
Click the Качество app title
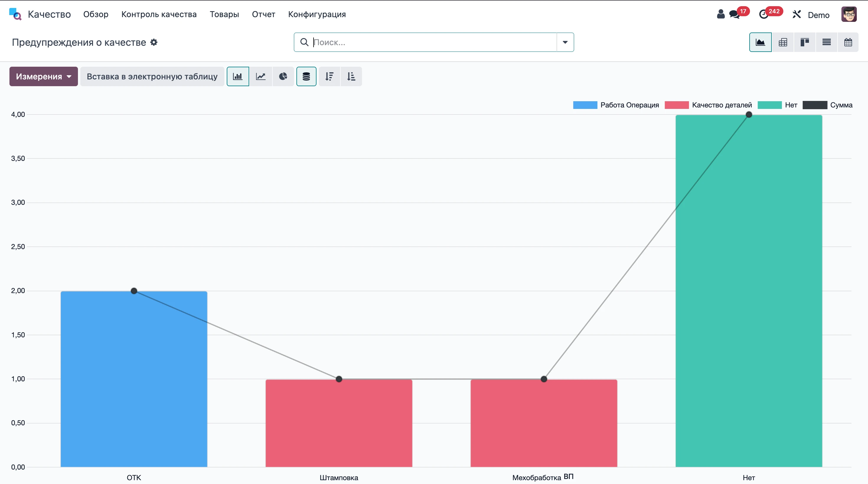[49, 14]
